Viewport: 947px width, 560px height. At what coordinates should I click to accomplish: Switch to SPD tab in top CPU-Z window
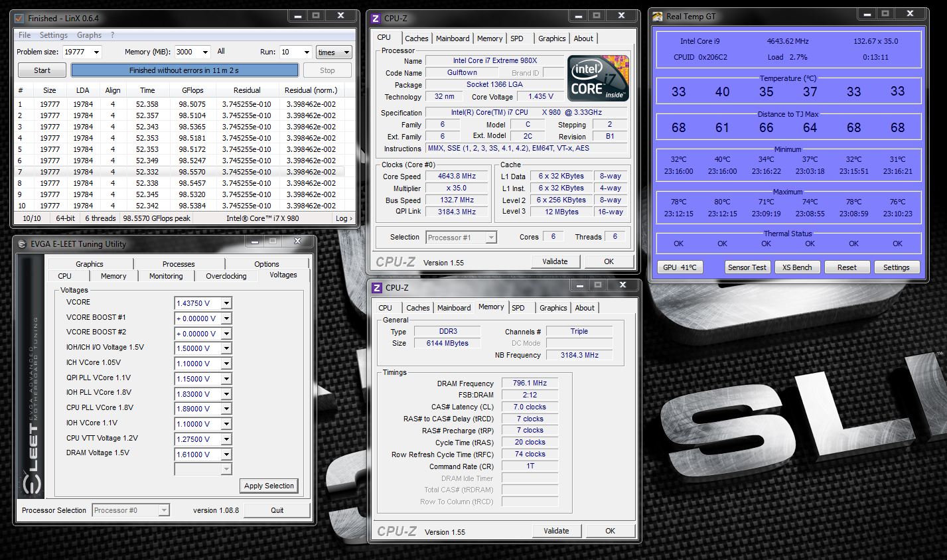[517, 38]
